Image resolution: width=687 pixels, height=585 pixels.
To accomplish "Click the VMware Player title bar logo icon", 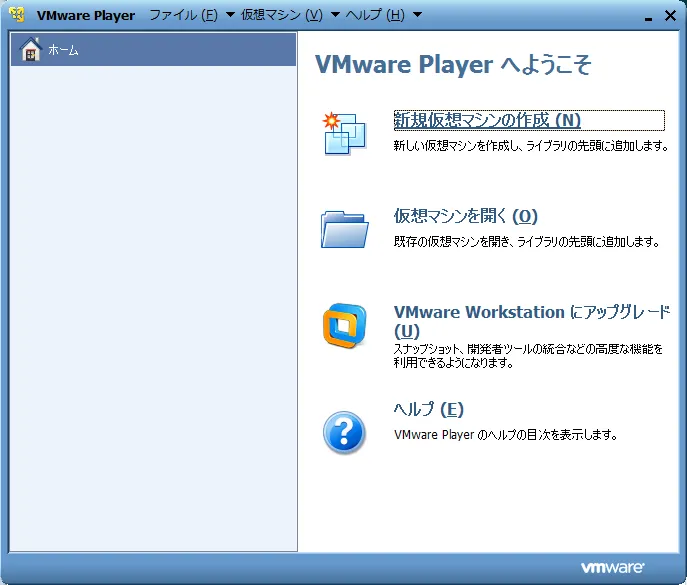I will point(18,14).
